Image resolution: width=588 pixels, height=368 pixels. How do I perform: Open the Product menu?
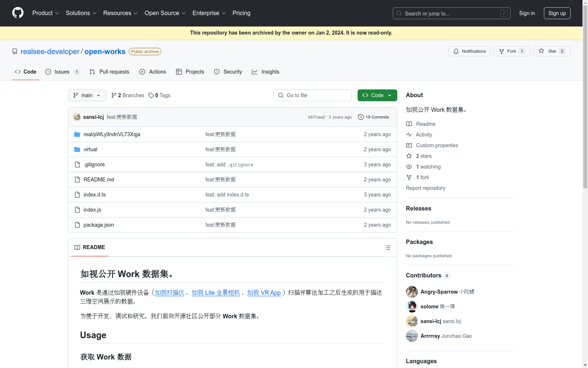pyautogui.click(x=46, y=13)
